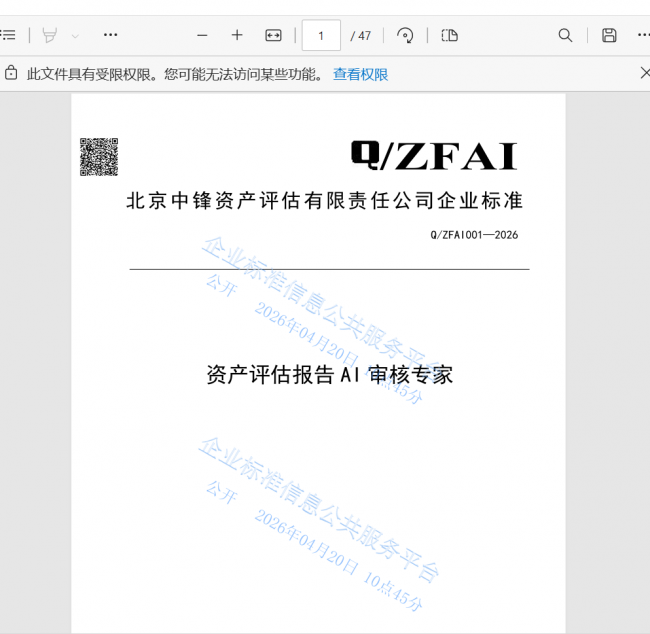Select the highlight pen tool
Viewport: 650px width, 634px height.
click(x=50, y=35)
